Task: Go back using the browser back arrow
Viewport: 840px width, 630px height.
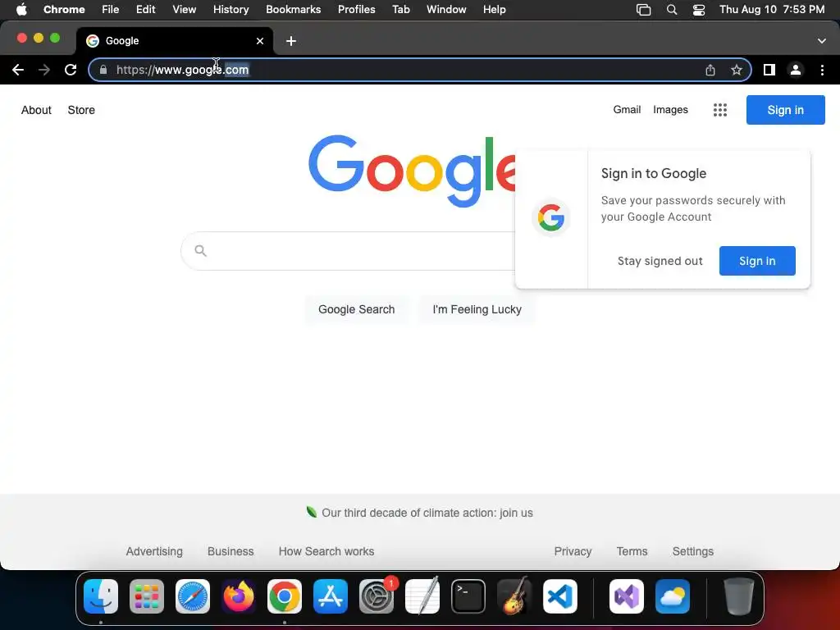Action: (x=18, y=70)
